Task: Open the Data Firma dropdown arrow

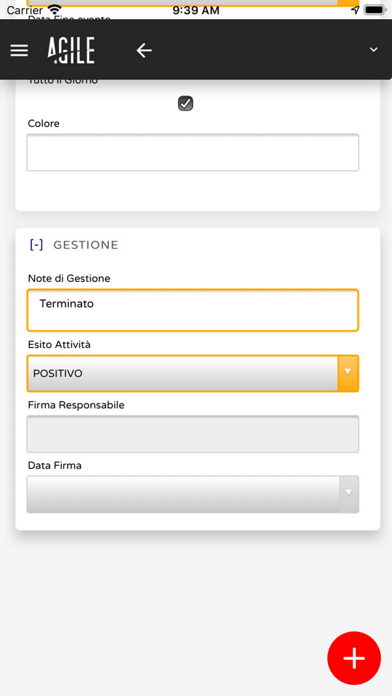Action: tap(349, 494)
